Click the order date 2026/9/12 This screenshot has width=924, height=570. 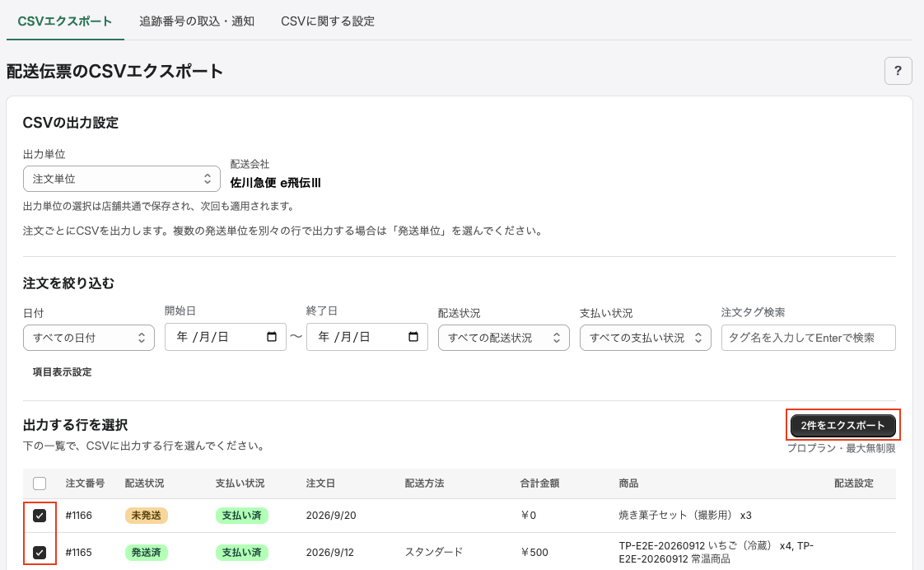[x=330, y=553]
